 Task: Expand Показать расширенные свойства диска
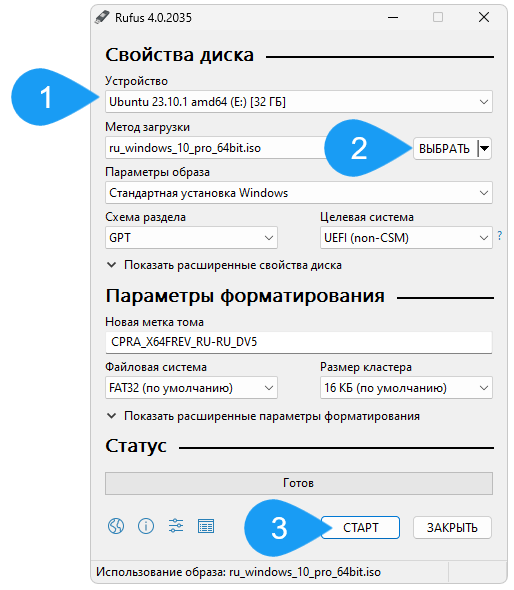pyautogui.click(x=224, y=265)
